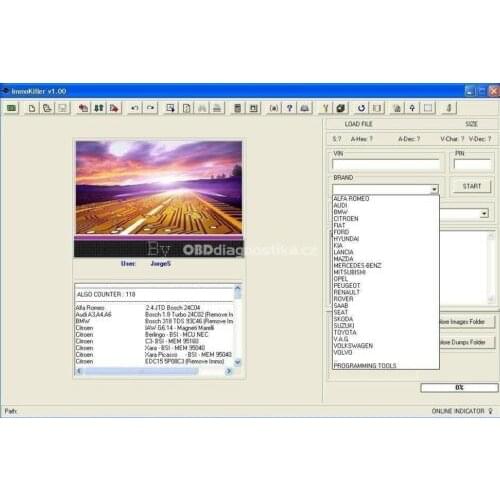Click into the PIN input field
Screen dimensions: 500x500
click(x=472, y=164)
